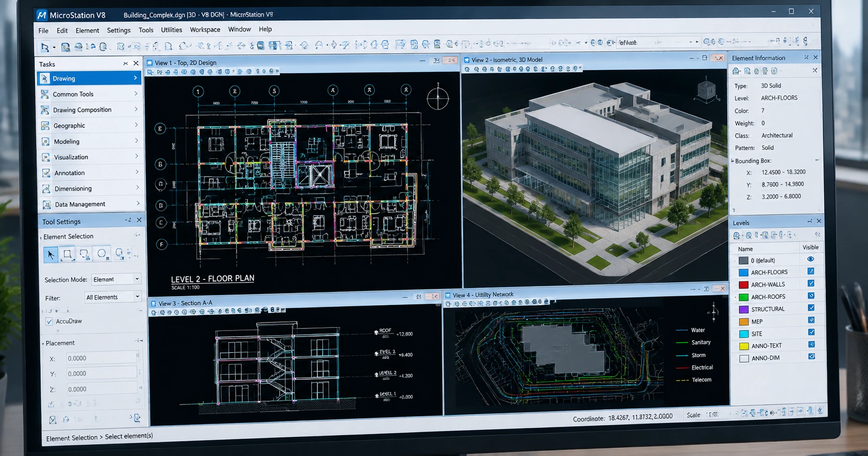The image size is (868, 456).
Task: Click the Z placement input field
Action: pos(101,389)
